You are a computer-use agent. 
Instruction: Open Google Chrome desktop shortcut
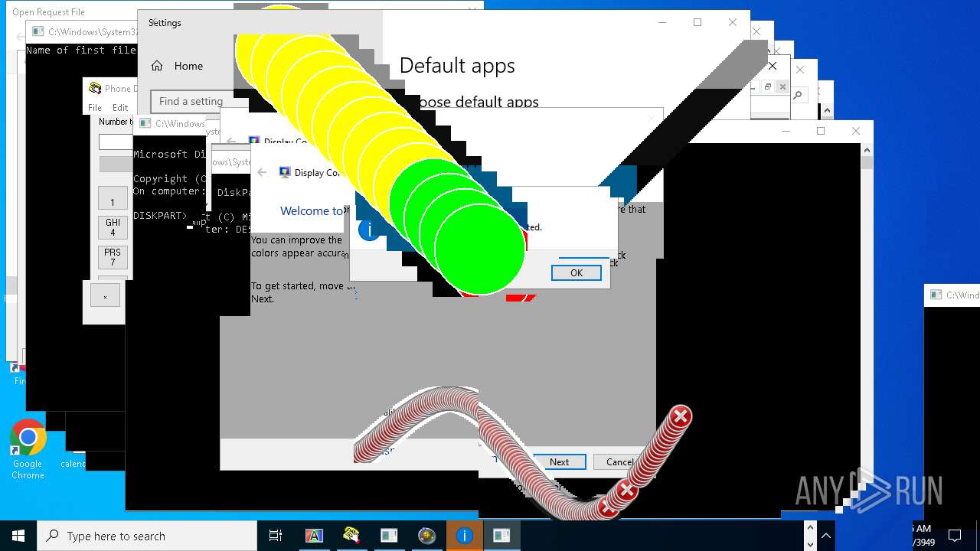(x=28, y=450)
